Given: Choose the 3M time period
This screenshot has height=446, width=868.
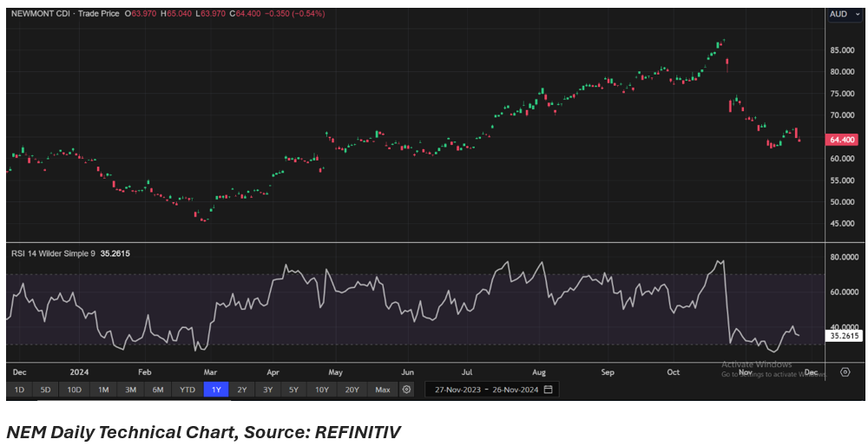Looking at the screenshot, I should click(x=130, y=390).
